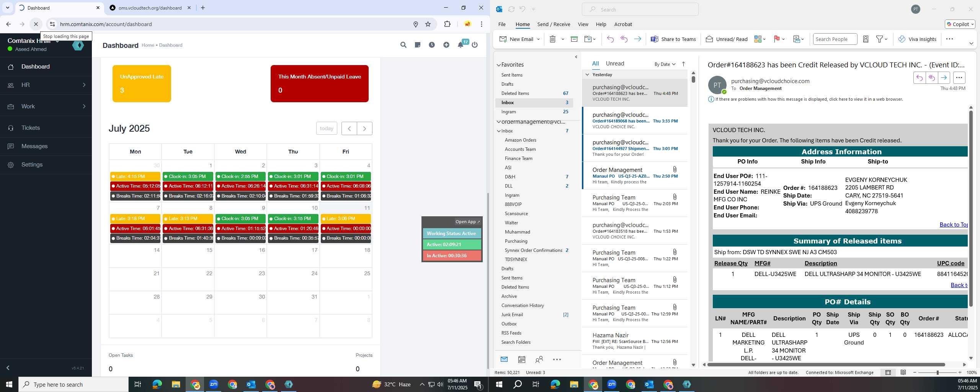The image size is (980, 392).
Task: Switch to Reading view in Outlook status bar
Action: (903, 372)
